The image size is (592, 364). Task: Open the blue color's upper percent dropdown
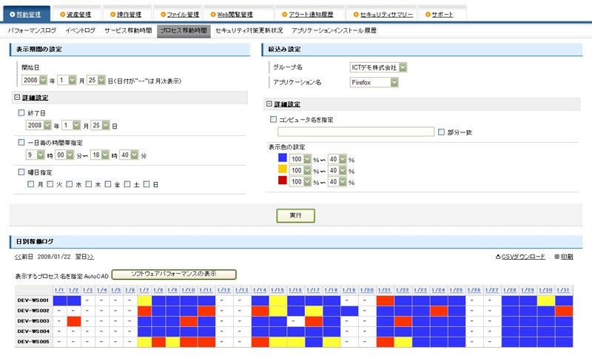point(300,159)
